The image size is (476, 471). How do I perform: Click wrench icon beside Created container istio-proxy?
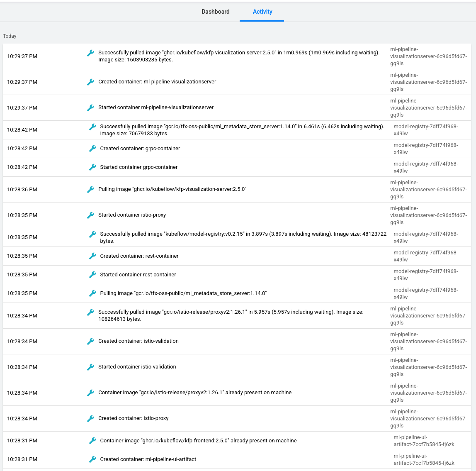[x=90, y=418]
